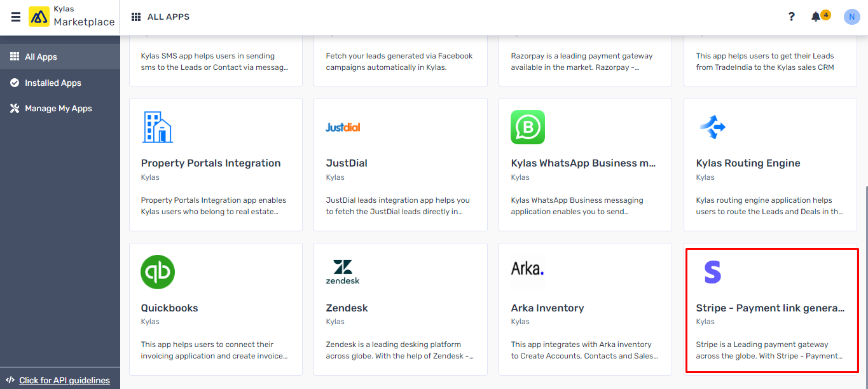The height and width of the screenshot is (389, 868).
Task: Click the Stripe purple S logo
Action: [713, 272]
